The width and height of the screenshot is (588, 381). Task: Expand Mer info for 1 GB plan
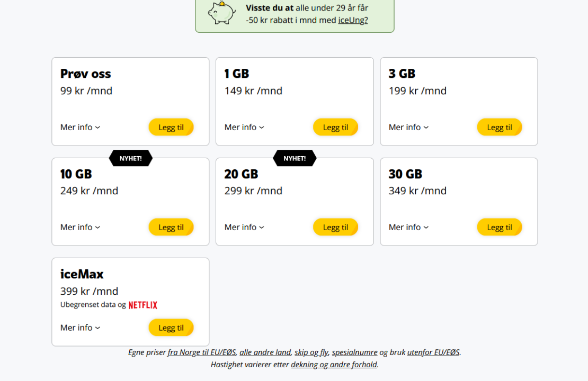(x=244, y=127)
